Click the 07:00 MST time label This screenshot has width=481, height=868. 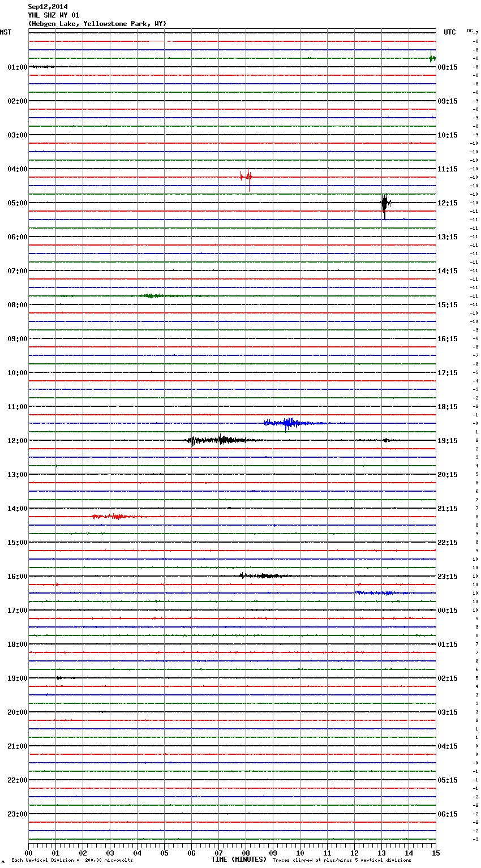pos(18,271)
